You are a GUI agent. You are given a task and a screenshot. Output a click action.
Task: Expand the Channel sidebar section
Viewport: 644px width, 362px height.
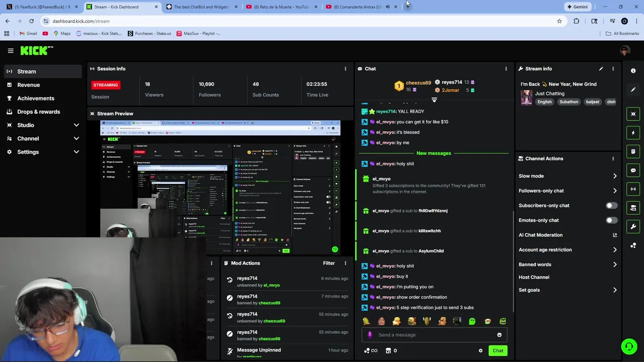pos(76,139)
